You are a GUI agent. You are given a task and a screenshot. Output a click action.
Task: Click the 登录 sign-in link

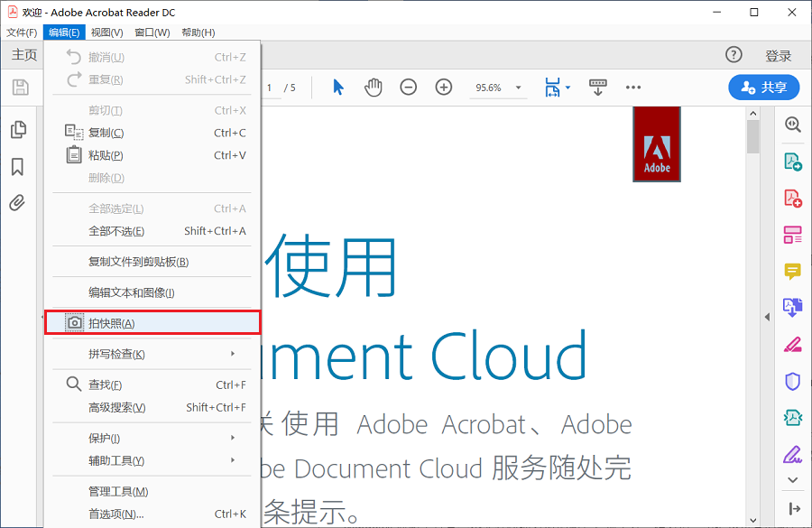tap(779, 55)
